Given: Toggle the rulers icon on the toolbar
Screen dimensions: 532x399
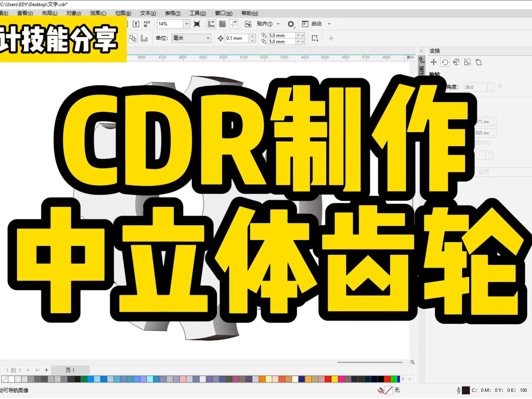Looking at the screenshot, I should pos(211,24).
